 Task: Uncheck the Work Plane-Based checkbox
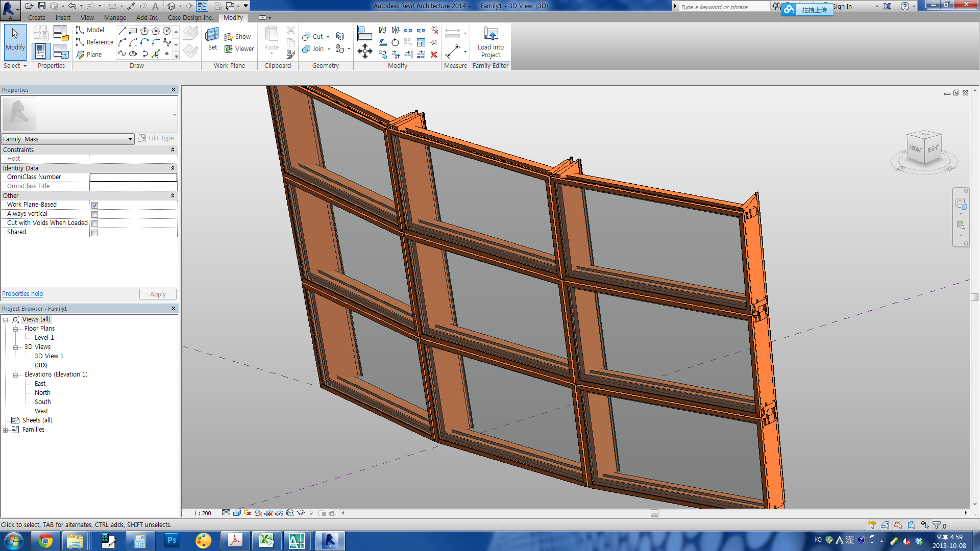click(95, 205)
